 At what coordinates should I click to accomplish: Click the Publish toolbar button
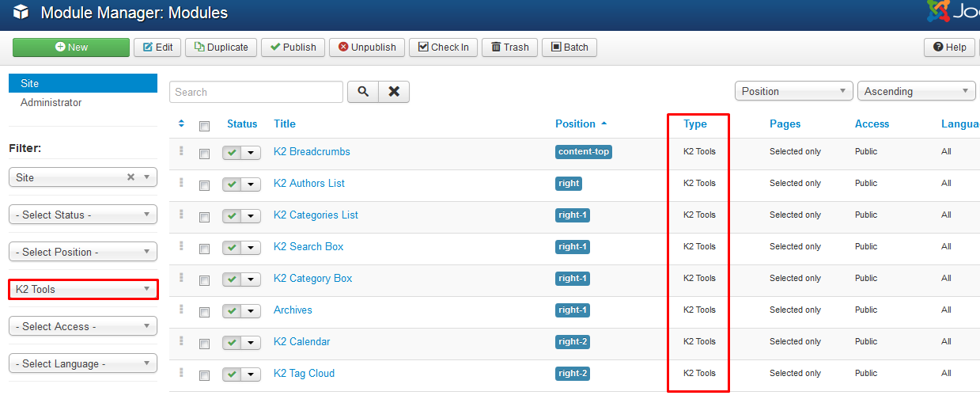point(293,48)
